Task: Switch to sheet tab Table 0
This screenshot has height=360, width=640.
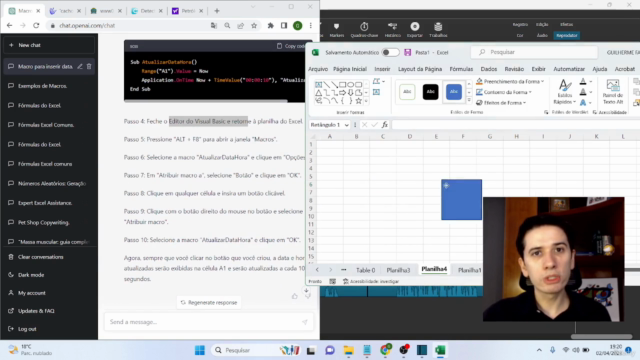Action: (x=365, y=270)
